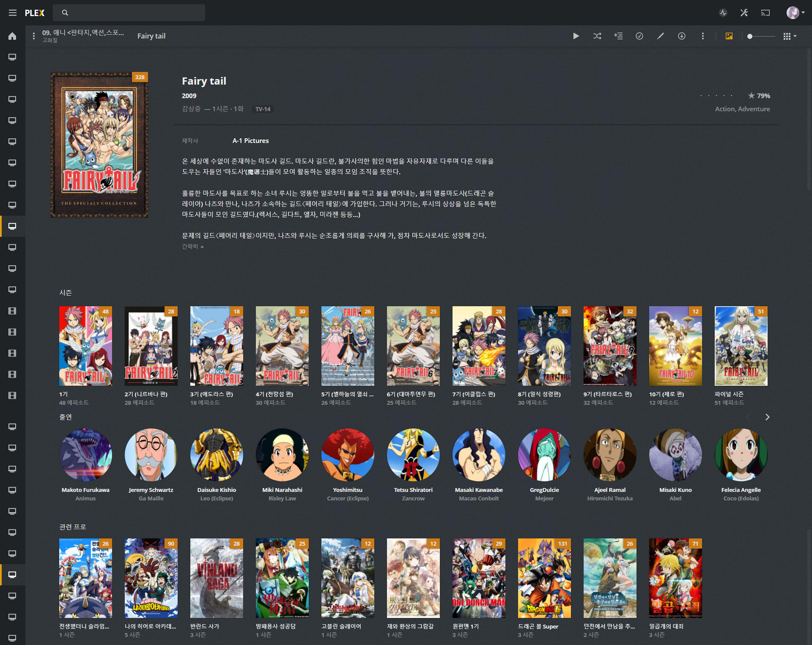Open the 파이널 시즌 poster
Viewport: 812px width, 645px height.
pos(741,346)
